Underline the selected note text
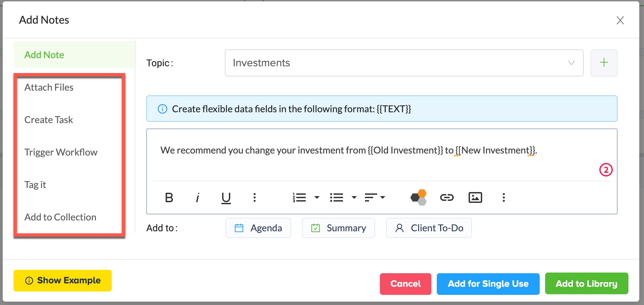Viewport: 644px width, 305px height. tap(226, 197)
